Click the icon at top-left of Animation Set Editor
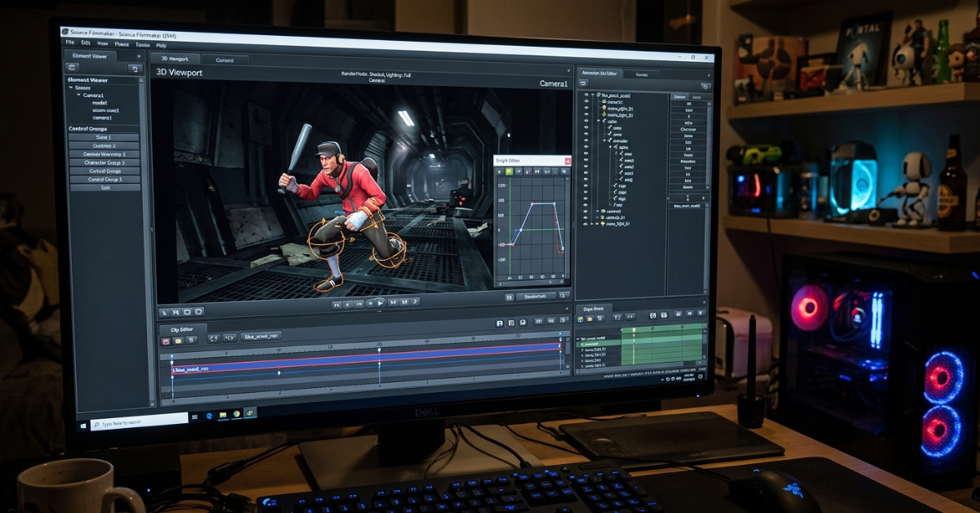This screenshot has height=513, width=980. coord(583,83)
